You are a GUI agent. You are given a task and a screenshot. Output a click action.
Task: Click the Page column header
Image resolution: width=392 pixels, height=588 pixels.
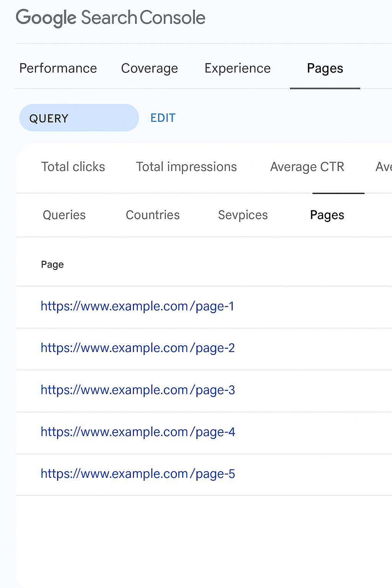click(52, 265)
